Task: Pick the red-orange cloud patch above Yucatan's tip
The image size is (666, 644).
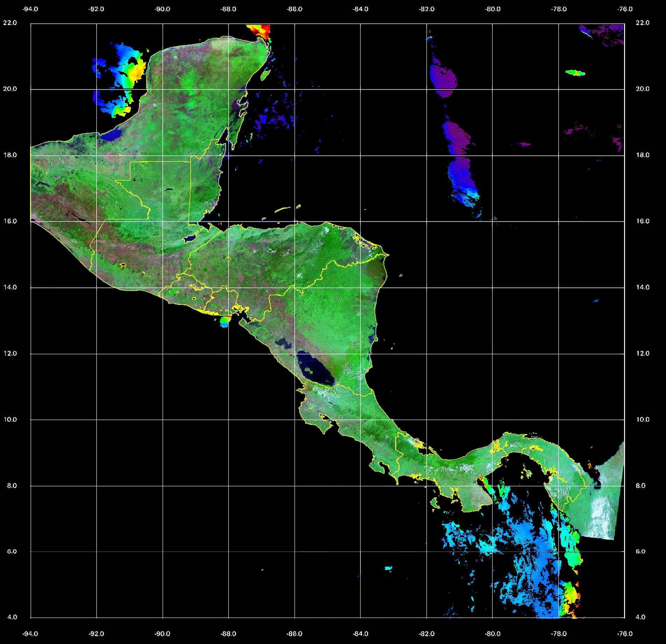Action: click(x=259, y=30)
